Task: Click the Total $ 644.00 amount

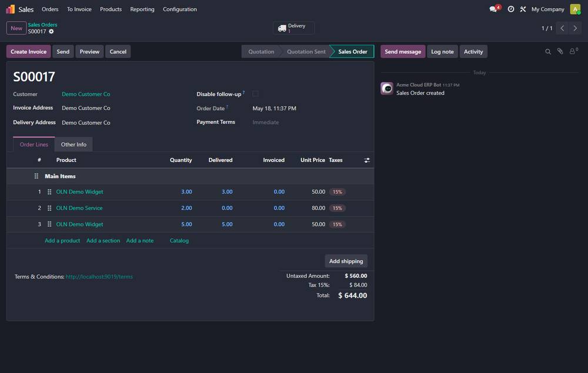Action: (x=352, y=295)
